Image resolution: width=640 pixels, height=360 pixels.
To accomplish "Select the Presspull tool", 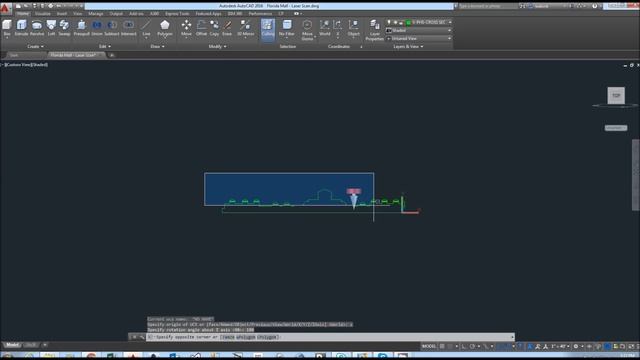I will [x=81, y=28].
